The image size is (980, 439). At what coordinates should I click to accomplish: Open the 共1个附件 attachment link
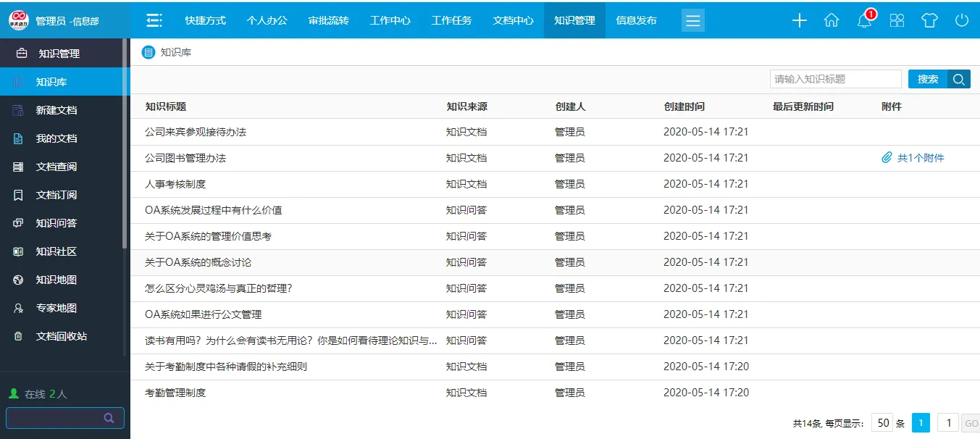pos(920,158)
